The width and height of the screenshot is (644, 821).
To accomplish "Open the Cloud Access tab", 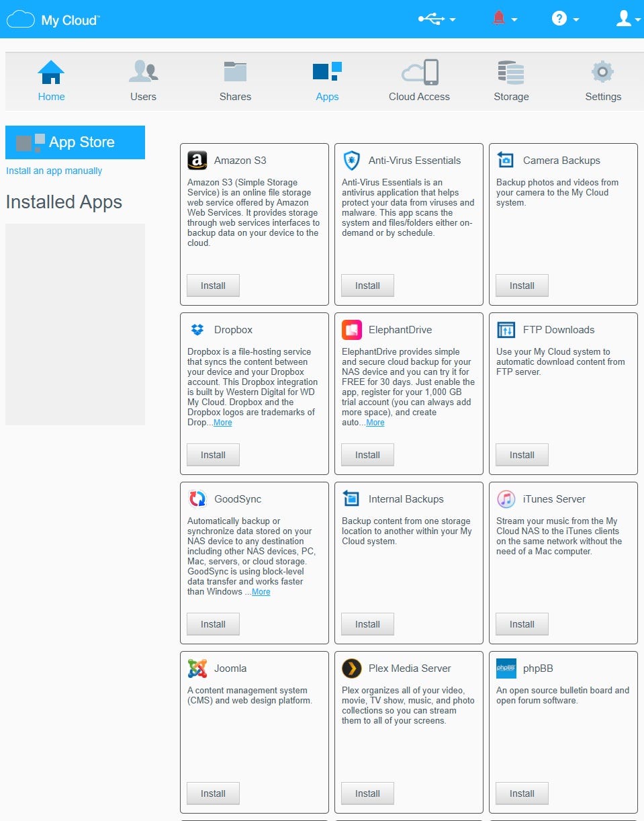I will 419,81.
